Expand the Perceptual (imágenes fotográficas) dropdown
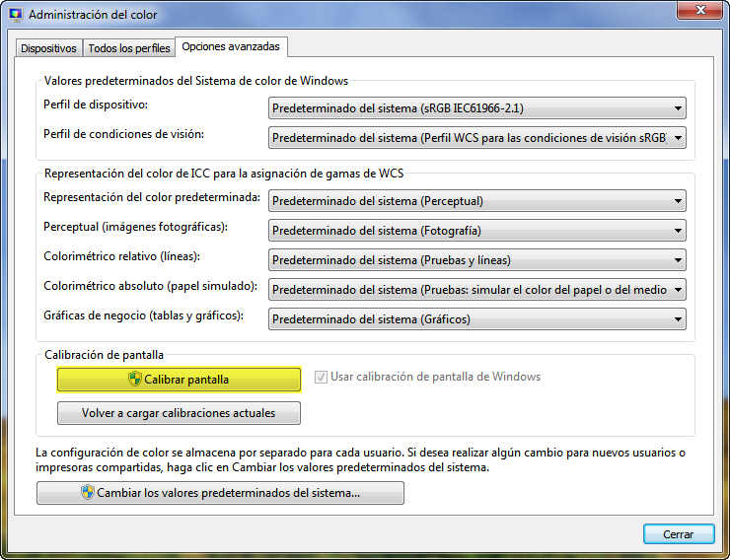 pyautogui.click(x=477, y=231)
